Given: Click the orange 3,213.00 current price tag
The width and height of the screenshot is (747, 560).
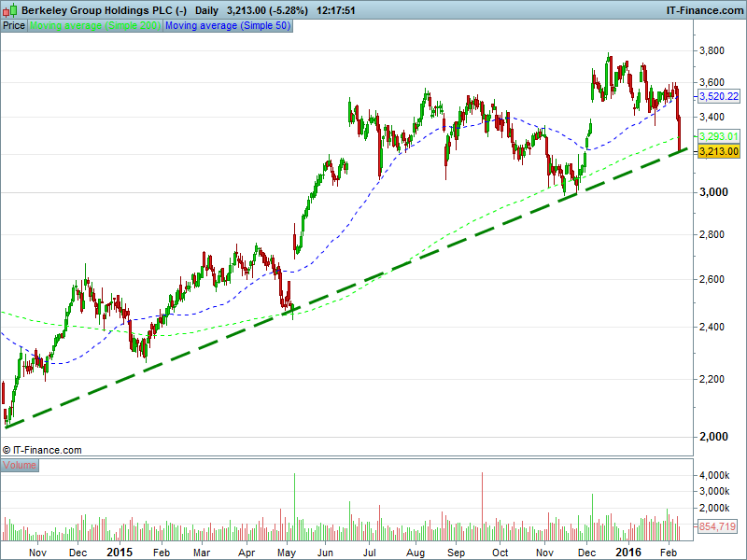Looking at the screenshot, I should point(718,151).
